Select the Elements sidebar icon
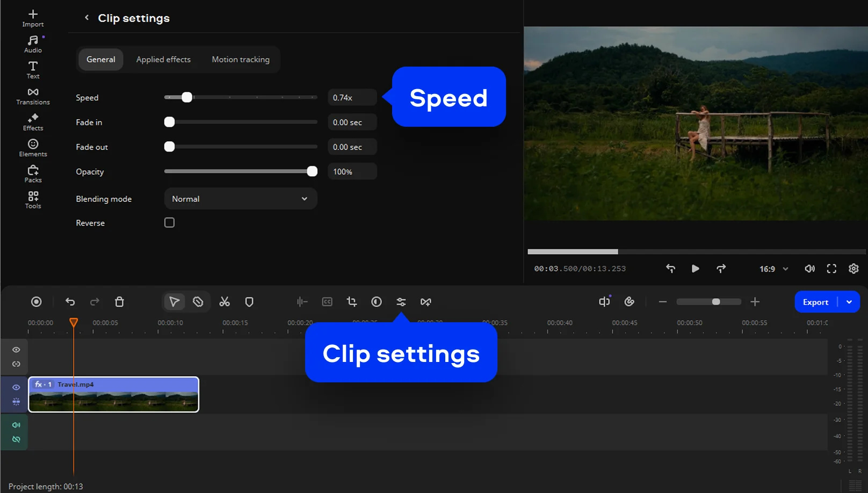The image size is (868, 493). pyautogui.click(x=33, y=148)
